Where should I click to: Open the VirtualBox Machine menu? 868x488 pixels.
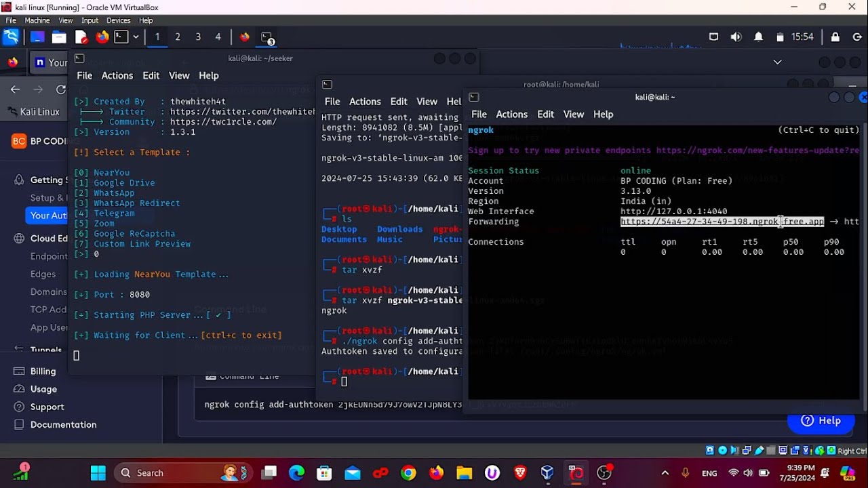pos(37,20)
